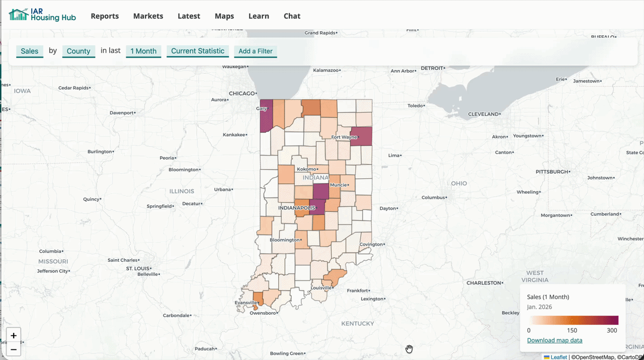The image size is (644, 360).
Task: Open the Learn section
Action: [259, 16]
